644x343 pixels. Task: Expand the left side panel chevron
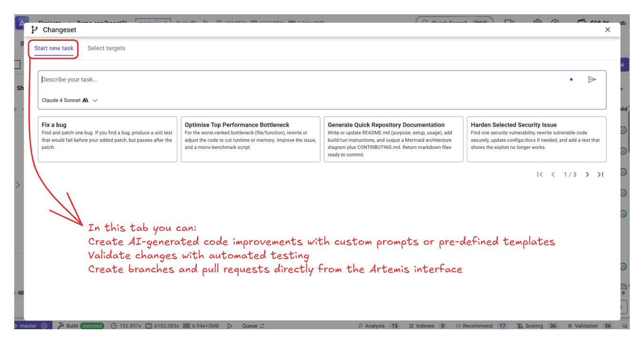pyautogui.click(x=18, y=185)
